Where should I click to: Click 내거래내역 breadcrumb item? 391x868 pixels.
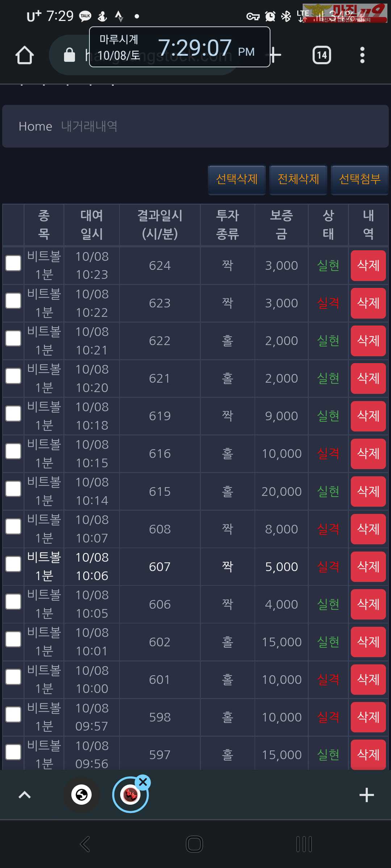pyautogui.click(x=89, y=126)
